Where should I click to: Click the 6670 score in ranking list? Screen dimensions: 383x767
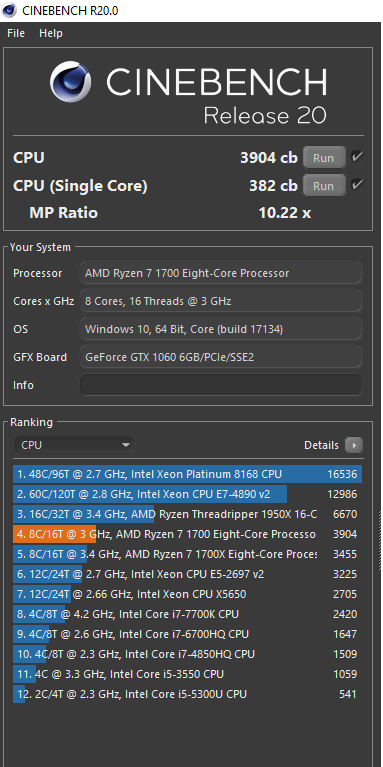pos(345,514)
